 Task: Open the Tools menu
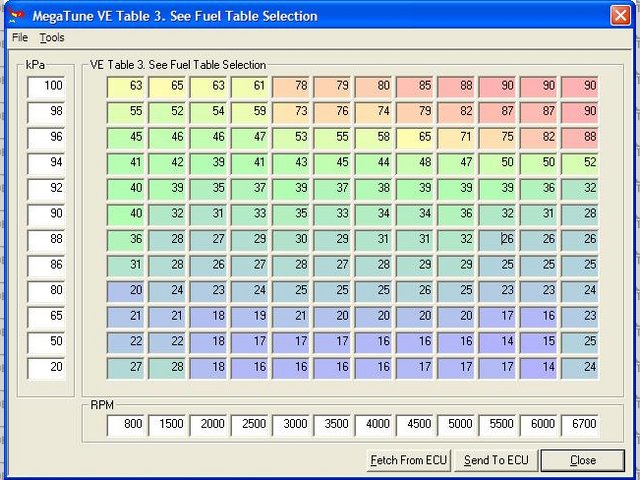click(52, 38)
